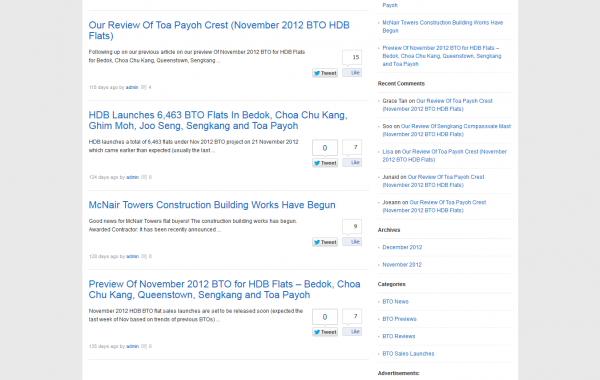Open Soo's comment on Sengkang Compassvale review
Image resolution: width=600 pixels, height=380 pixels.
[447, 130]
